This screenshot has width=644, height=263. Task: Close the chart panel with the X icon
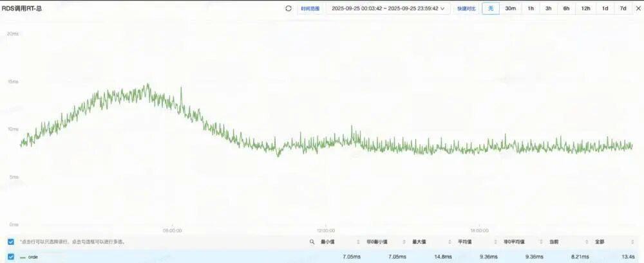(x=638, y=8)
